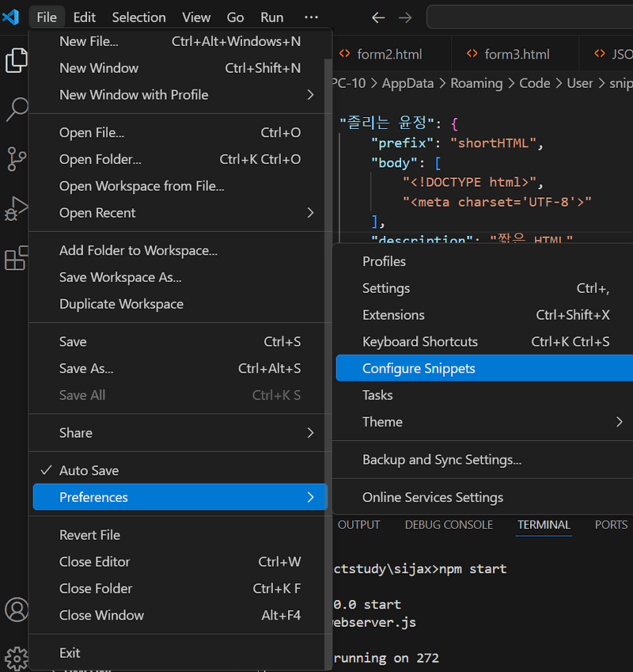The width and height of the screenshot is (633, 672).
Task: Activate the Search icon in the activity bar
Action: pos(17,110)
